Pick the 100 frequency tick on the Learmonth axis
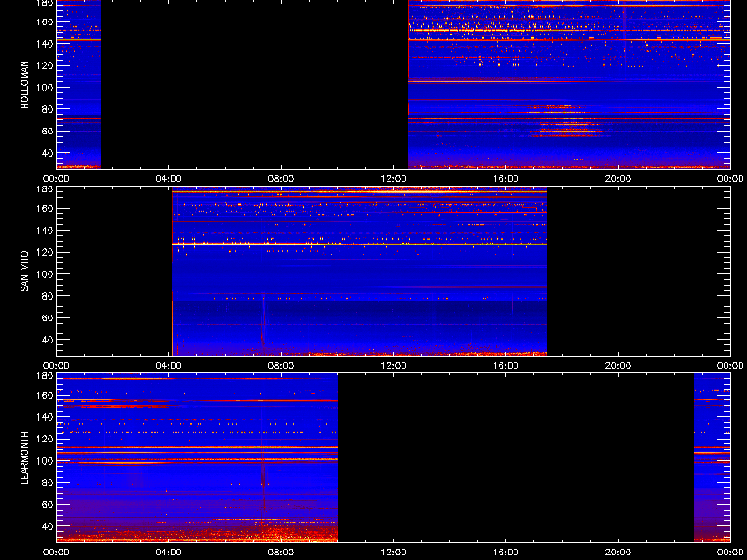This screenshot has height=560, width=747. point(46,461)
